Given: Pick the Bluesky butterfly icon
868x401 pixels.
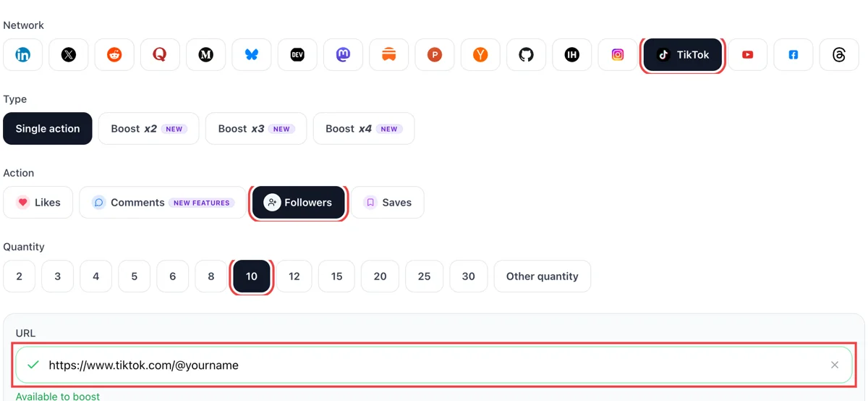Looking at the screenshot, I should (x=252, y=55).
